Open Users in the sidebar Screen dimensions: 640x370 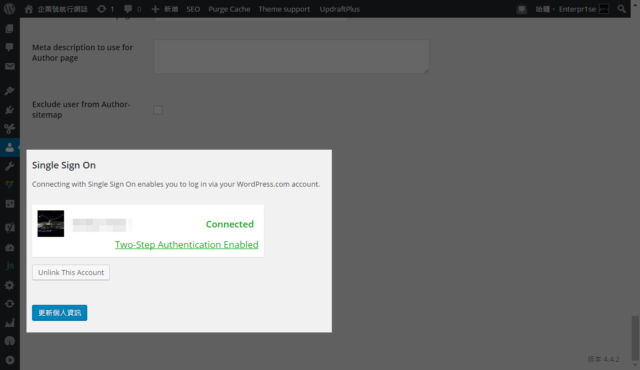[x=9, y=147]
